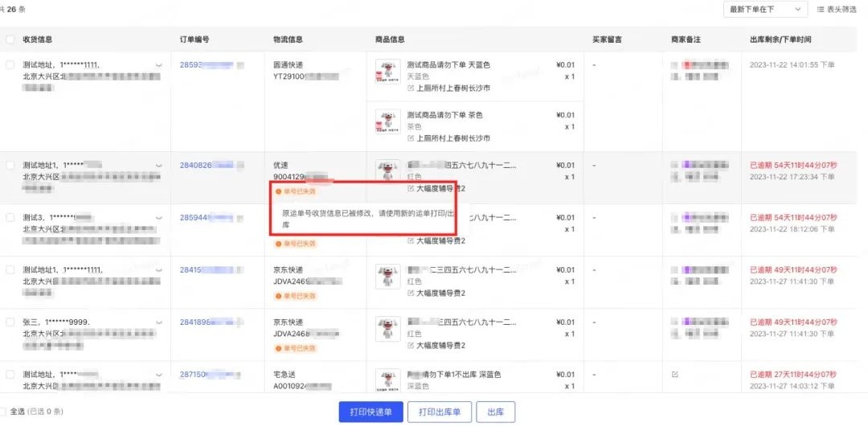868x427 pixels.
Task: Open product thumbnail in order 28415 row
Action: coord(388,277)
